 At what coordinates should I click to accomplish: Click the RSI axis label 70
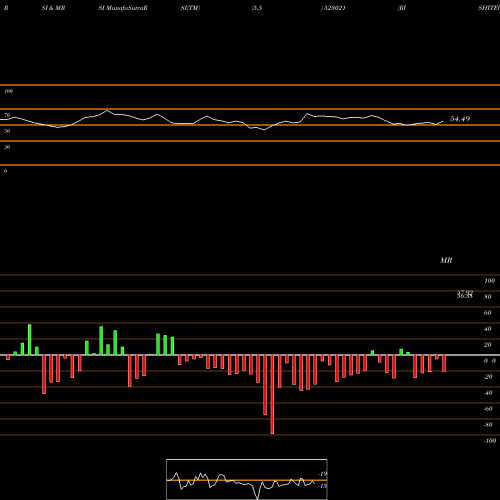[7, 115]
